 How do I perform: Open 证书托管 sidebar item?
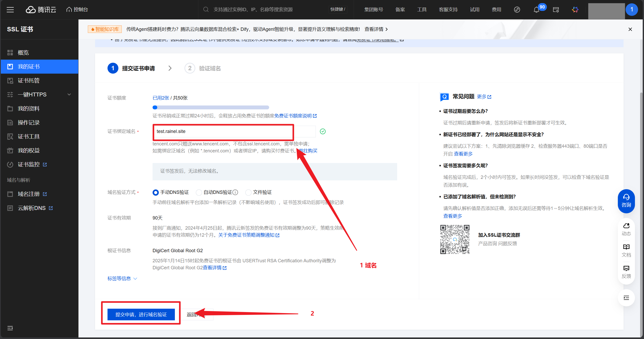click(39, 81)
